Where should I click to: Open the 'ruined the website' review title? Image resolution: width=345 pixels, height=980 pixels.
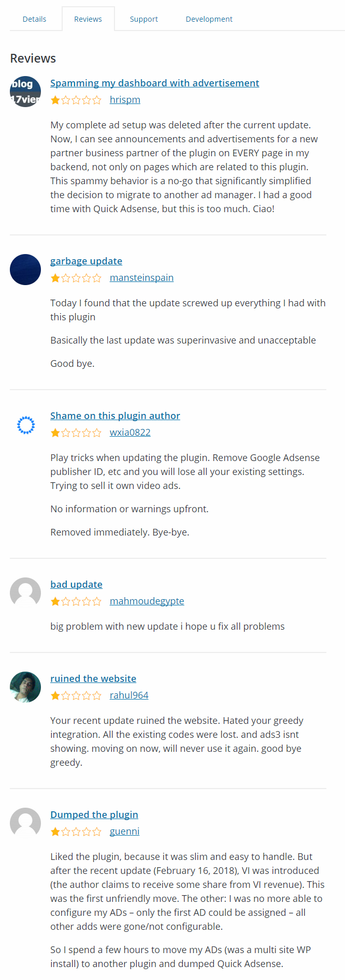(93, 679)
